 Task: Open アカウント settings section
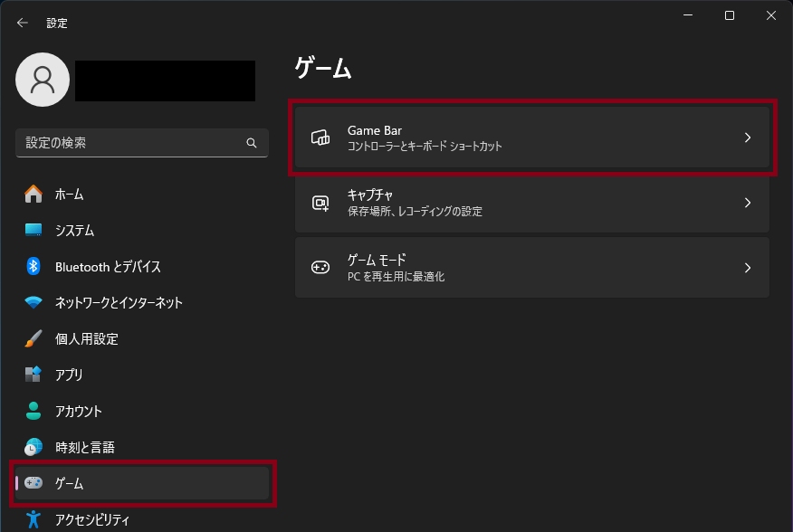tap(78, 411)
